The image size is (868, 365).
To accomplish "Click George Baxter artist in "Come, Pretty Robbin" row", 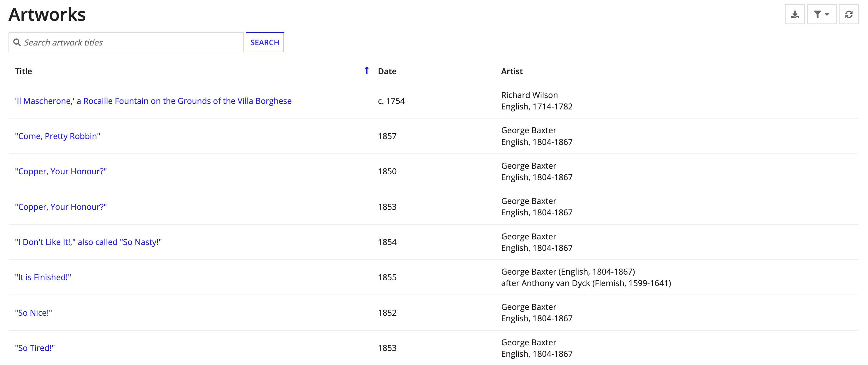I will (529, 130).
